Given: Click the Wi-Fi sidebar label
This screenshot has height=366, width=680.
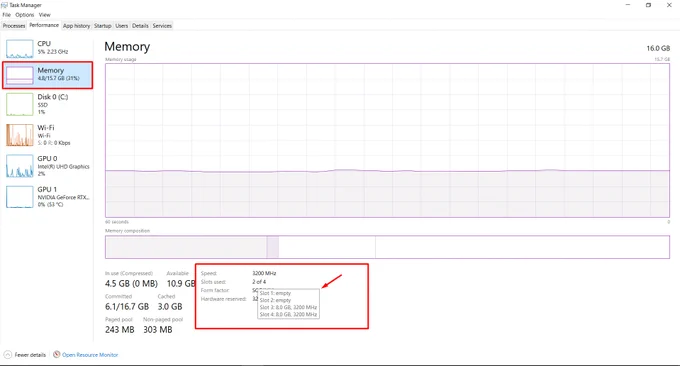Looking at the screenshot, I should point(46,128).
